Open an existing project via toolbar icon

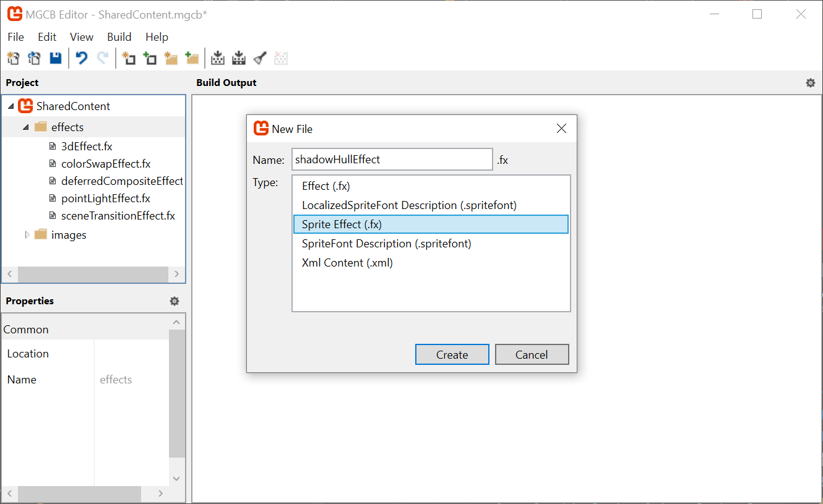[x=34, y=58]
